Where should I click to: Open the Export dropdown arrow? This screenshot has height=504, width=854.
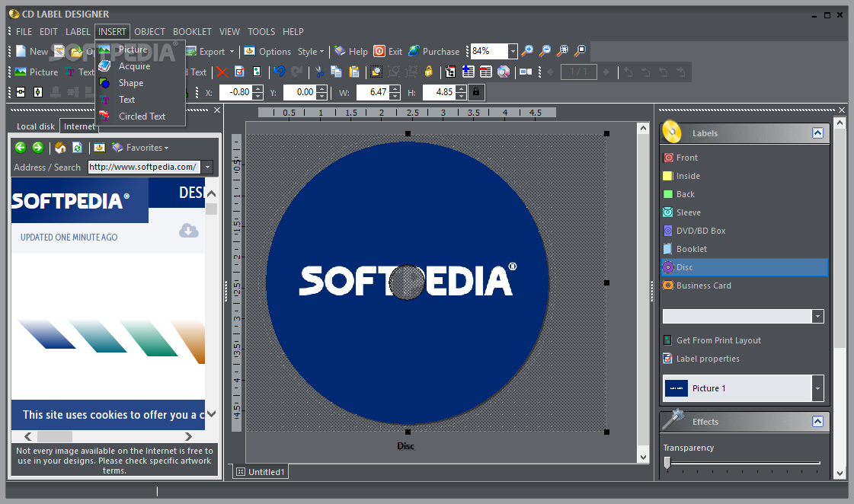232,52
